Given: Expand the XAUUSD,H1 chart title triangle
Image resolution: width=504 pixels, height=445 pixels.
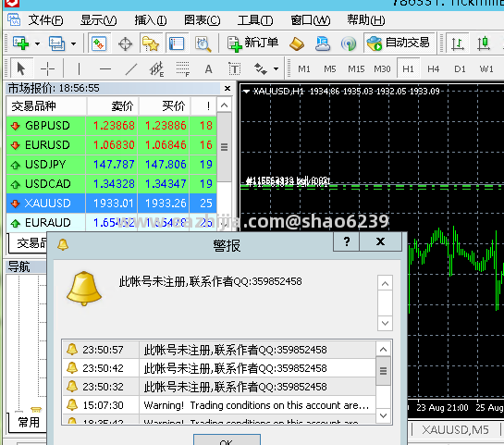Looking at the screenshot, I should pos(246,92).
